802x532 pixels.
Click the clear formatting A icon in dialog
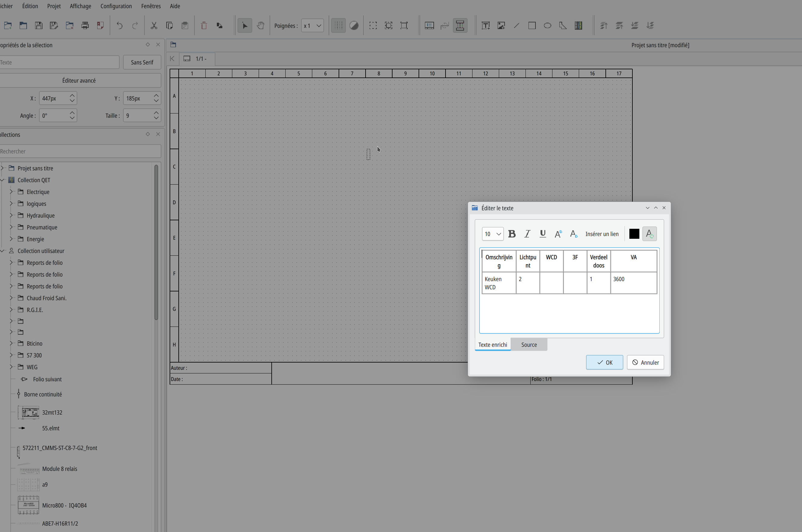649,234
